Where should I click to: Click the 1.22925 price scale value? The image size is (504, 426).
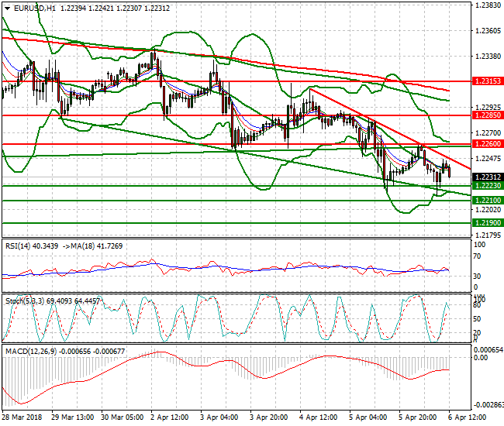(x=488, y=107)
